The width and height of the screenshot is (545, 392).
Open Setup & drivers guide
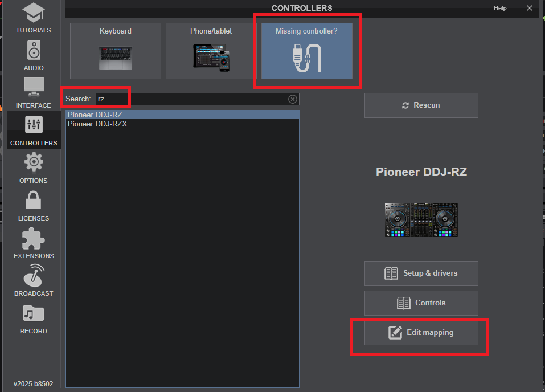click(x=421, y=273)
